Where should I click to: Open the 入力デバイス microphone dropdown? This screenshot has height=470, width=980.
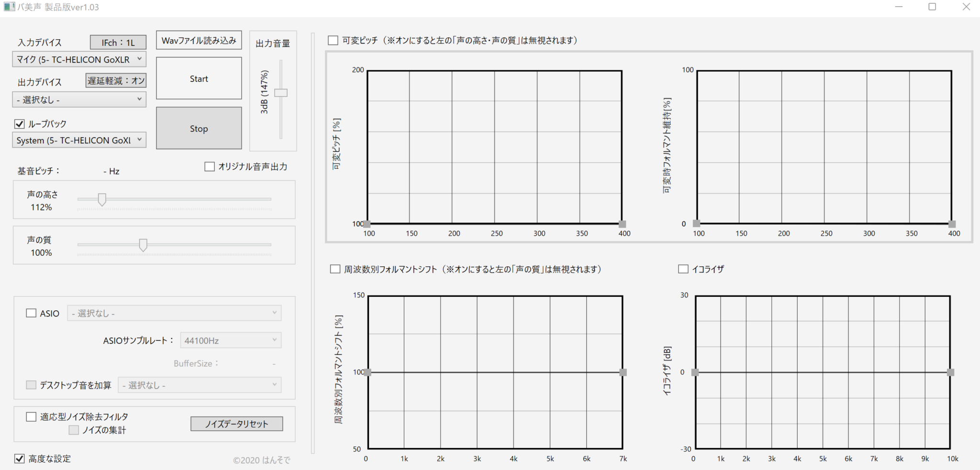pyautogui.click(x=79, y=59)
